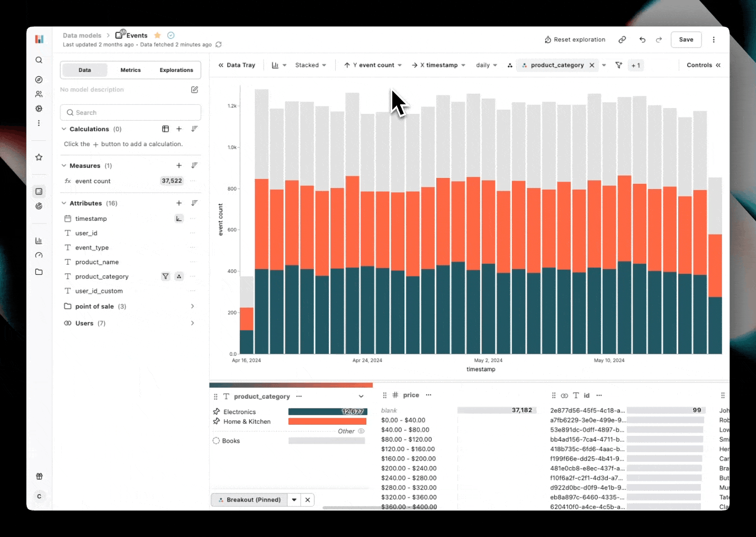This screenshot has width=756, height=537.
Task: Expand the point of sale folder
Action: point(192,306)
